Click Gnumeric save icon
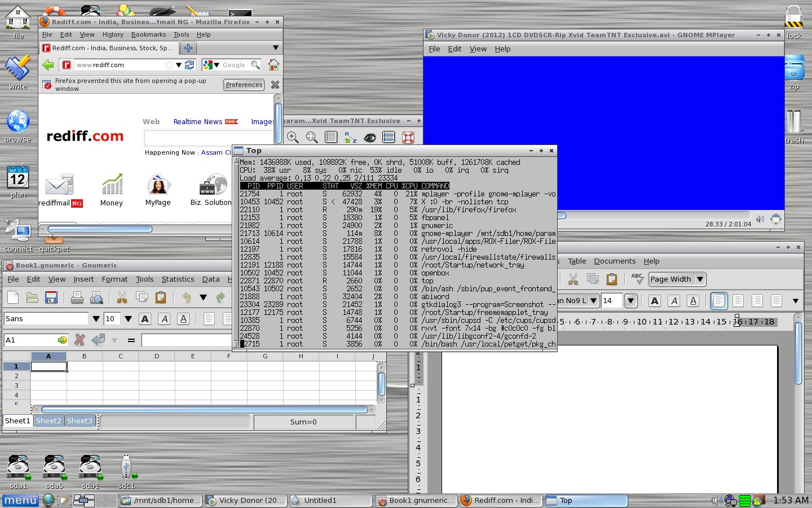The image size is (812, 508). click(51, 297)
